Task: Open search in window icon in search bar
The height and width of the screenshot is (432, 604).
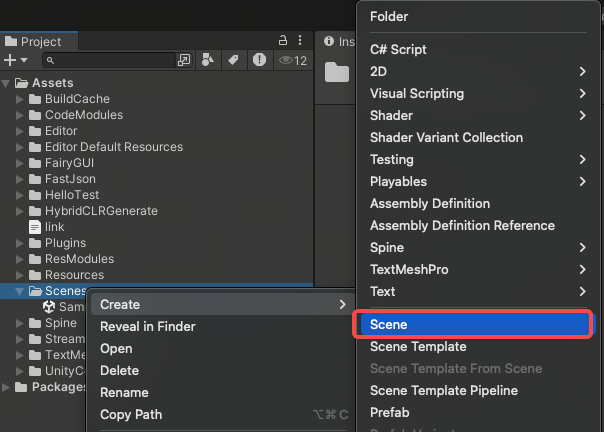Action: pyautogui.click(x=184, y=60)
